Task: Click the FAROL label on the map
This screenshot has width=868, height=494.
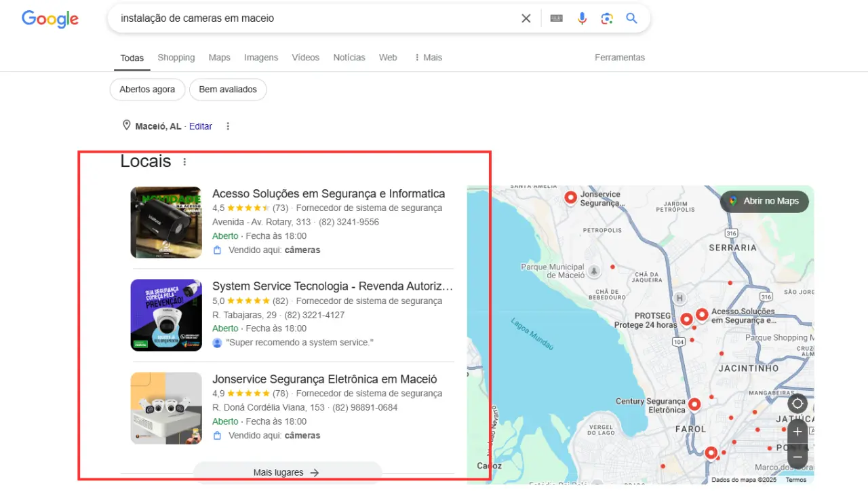Action: pos(690,429)
